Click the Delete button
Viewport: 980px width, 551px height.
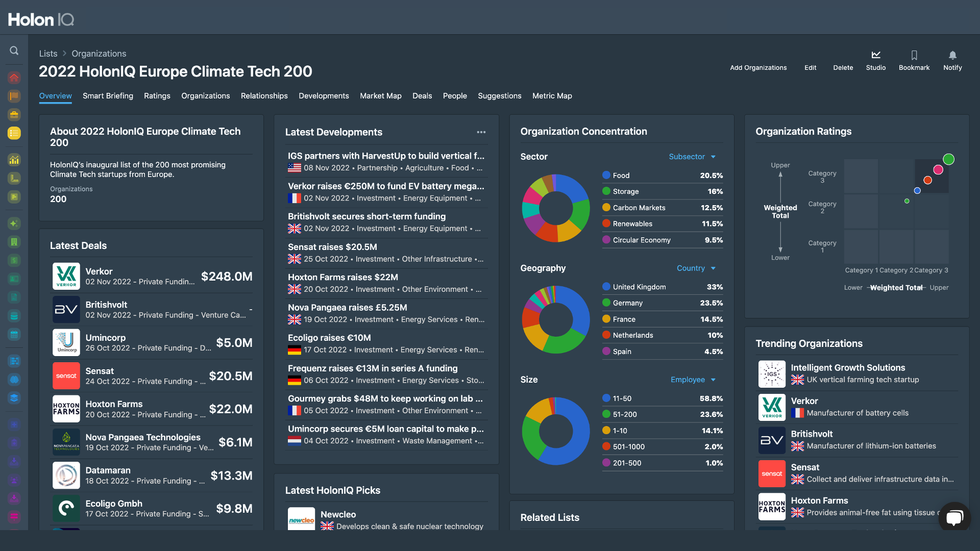[x=843, y=67]
